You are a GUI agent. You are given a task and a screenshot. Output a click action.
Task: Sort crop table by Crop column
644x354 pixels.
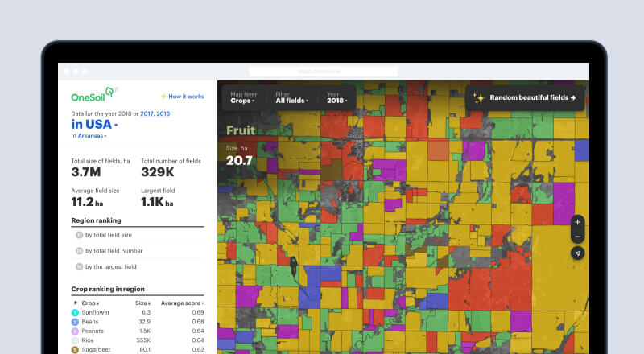(x=90, y=303)
